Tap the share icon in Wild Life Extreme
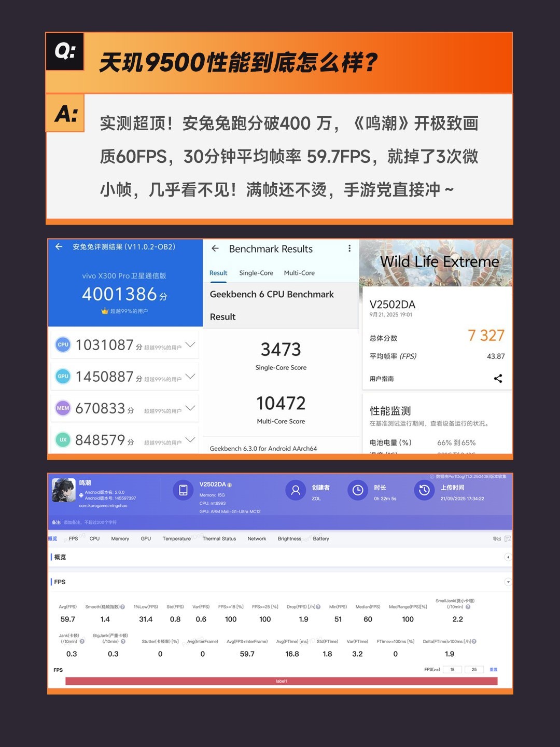 [498, 379]
